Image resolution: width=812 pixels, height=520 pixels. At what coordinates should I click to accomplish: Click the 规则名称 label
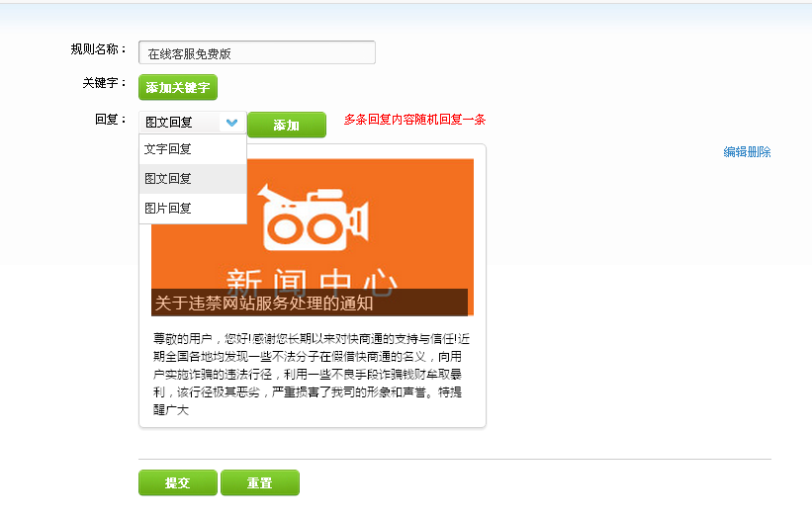[98, 49]
